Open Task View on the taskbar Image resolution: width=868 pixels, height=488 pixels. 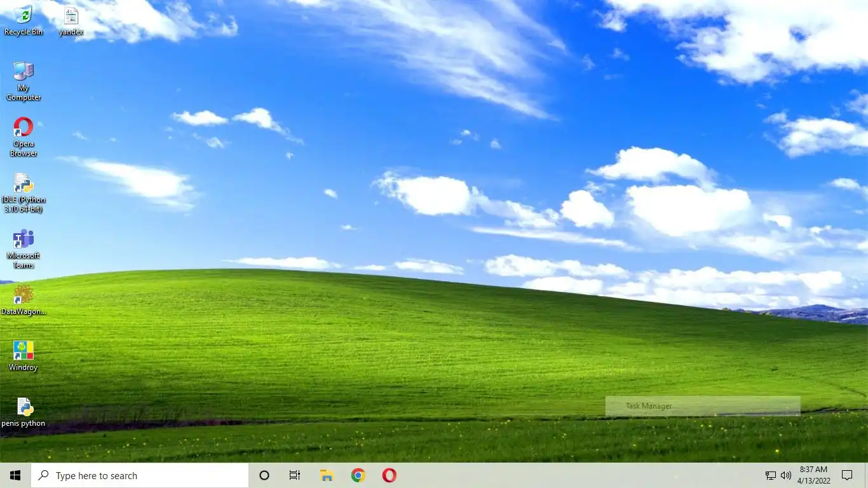(x=295, y=475)
